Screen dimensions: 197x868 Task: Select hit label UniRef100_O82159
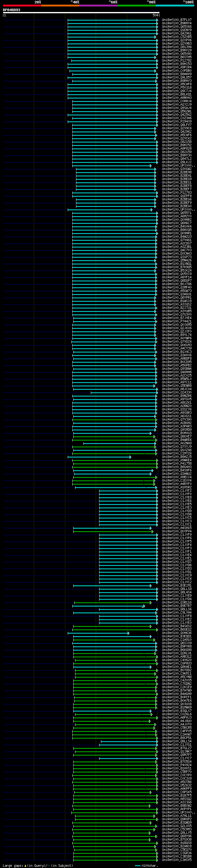(176, 152)
